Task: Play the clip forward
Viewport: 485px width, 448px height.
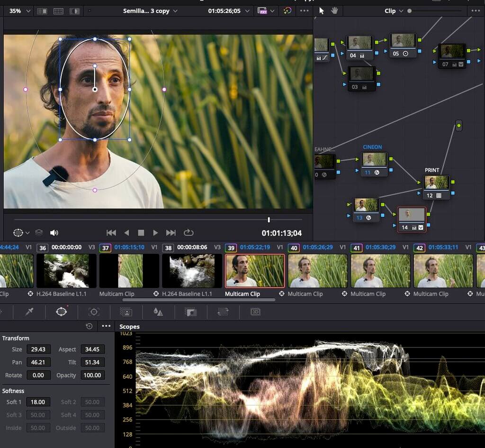Action: coord(155,233)
